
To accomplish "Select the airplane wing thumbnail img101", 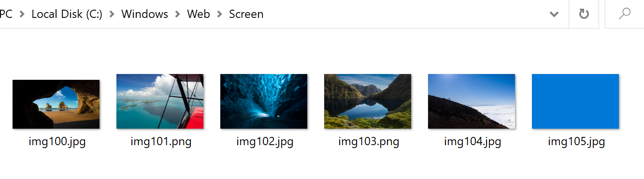I will 160,101.
